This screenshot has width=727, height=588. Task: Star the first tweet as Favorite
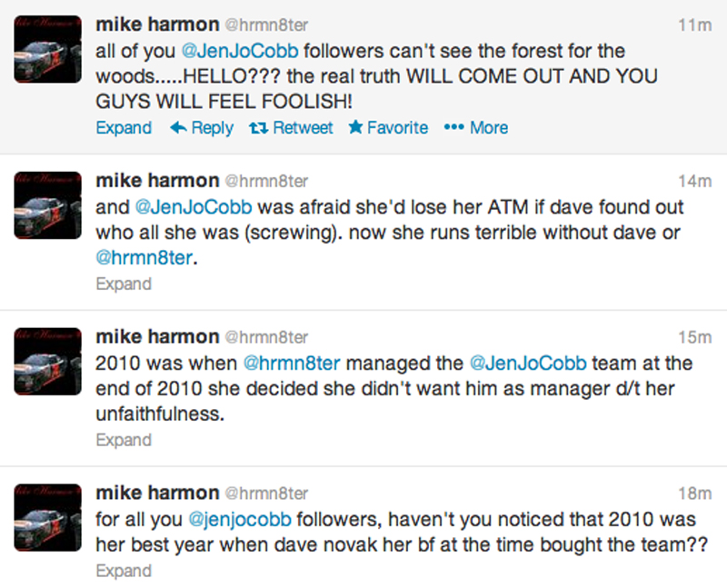(x=355, y=128)
